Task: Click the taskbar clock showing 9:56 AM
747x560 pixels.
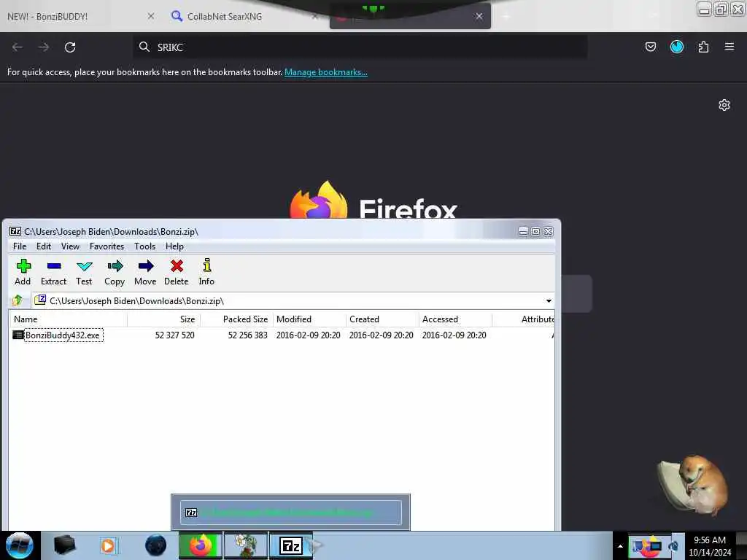Action: coord(710,546)
